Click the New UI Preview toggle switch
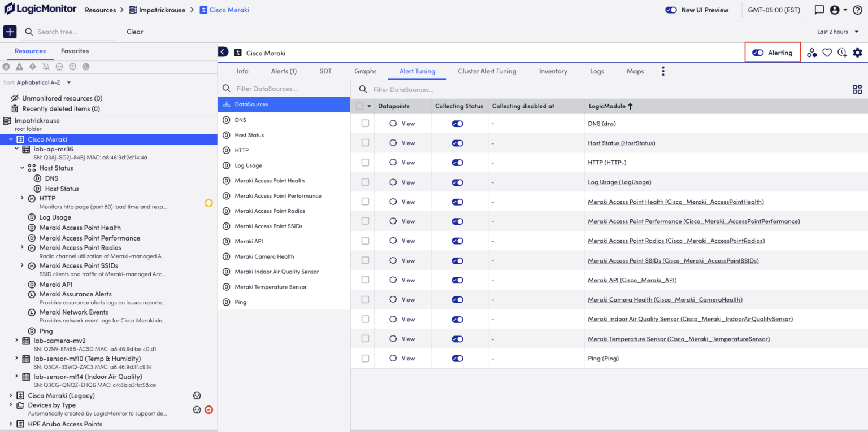 pyautogui.click(x=670, y=10)
